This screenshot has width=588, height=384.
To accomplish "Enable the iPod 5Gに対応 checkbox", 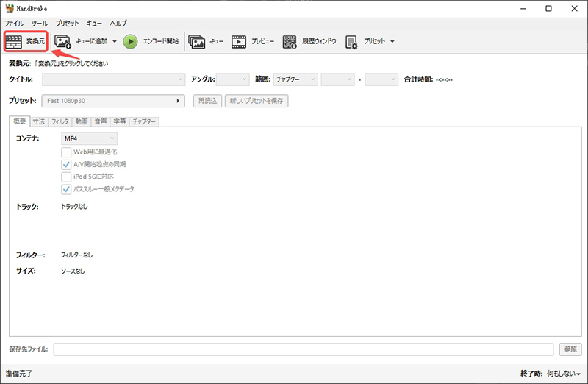I will click(x=66, y=177).
